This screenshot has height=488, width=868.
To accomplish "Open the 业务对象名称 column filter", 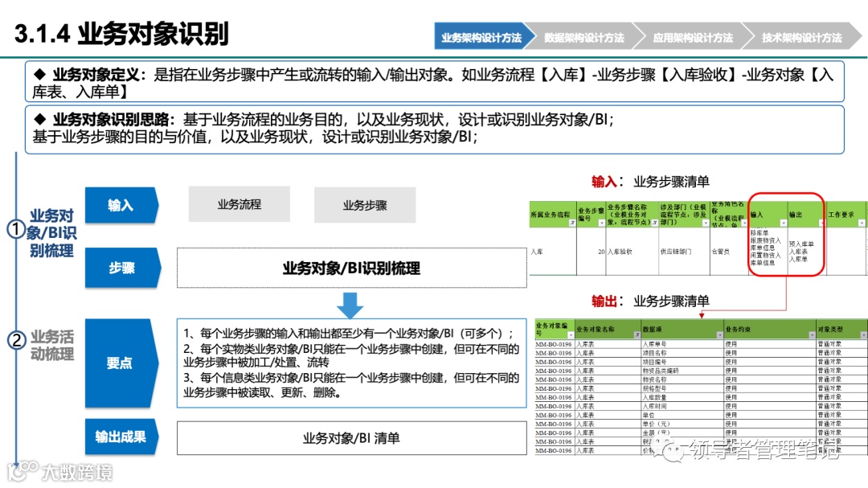I will (x=637, y=335).
